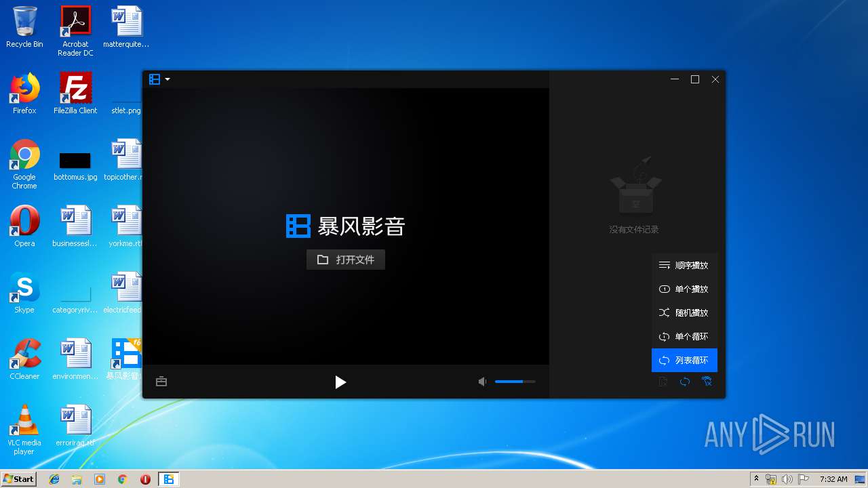Close the Baofeng player window
868x488 pixels.
click(715, 79)
